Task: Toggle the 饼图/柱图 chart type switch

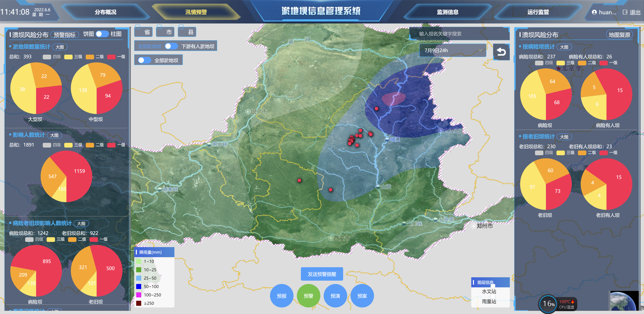Action: [x=102, y=34]
